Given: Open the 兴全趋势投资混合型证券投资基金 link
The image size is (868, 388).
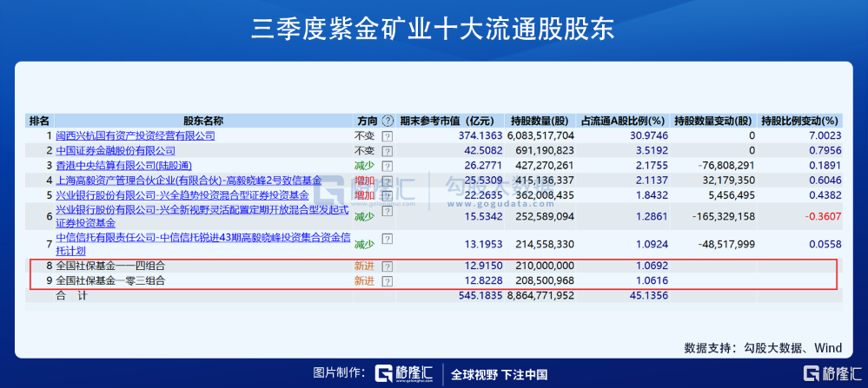Looking at the screenshot, I should (182, 195).
